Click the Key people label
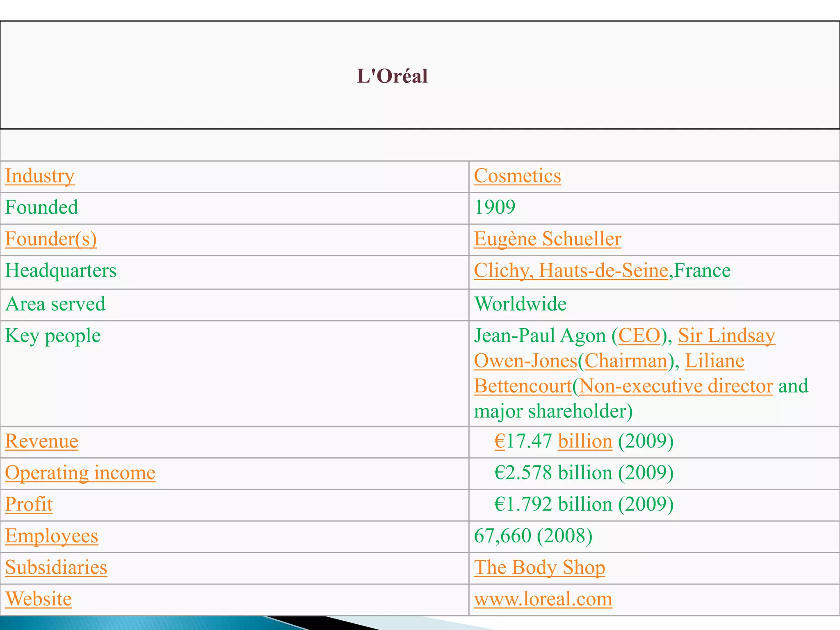 [x=53, y=336]
